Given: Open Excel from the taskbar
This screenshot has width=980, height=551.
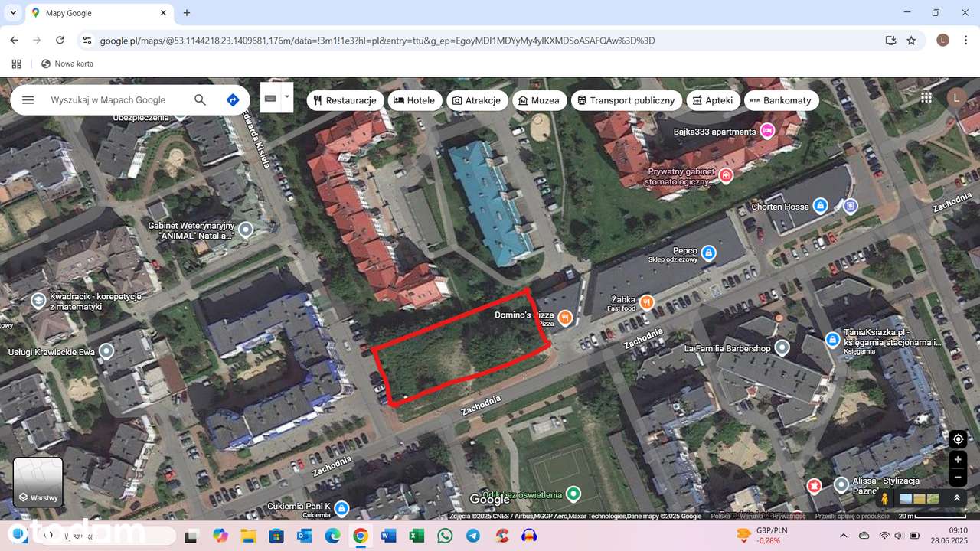Looking at the screenshot, I should click(416, 536).
